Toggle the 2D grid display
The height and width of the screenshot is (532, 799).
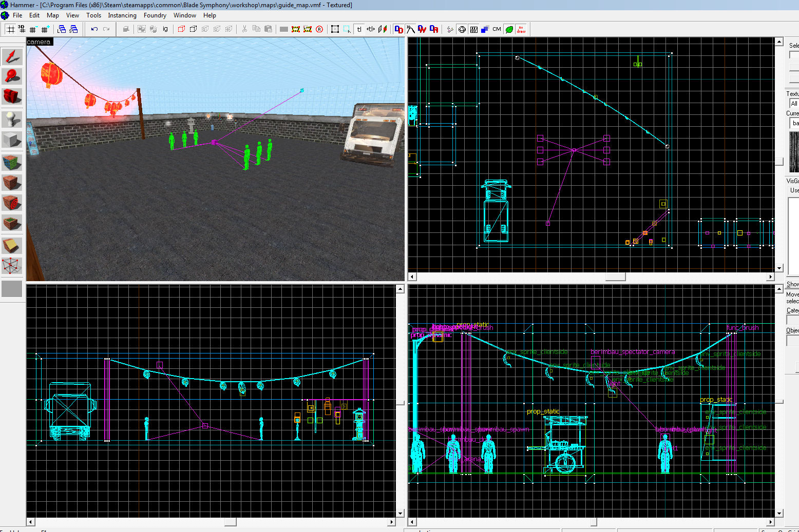click(10, 29)
